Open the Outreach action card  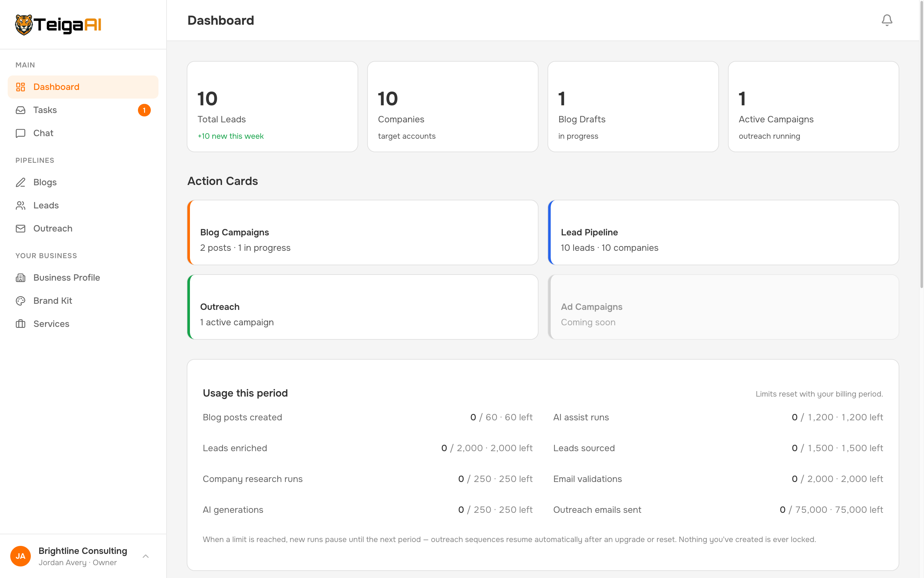coord(363,307)
